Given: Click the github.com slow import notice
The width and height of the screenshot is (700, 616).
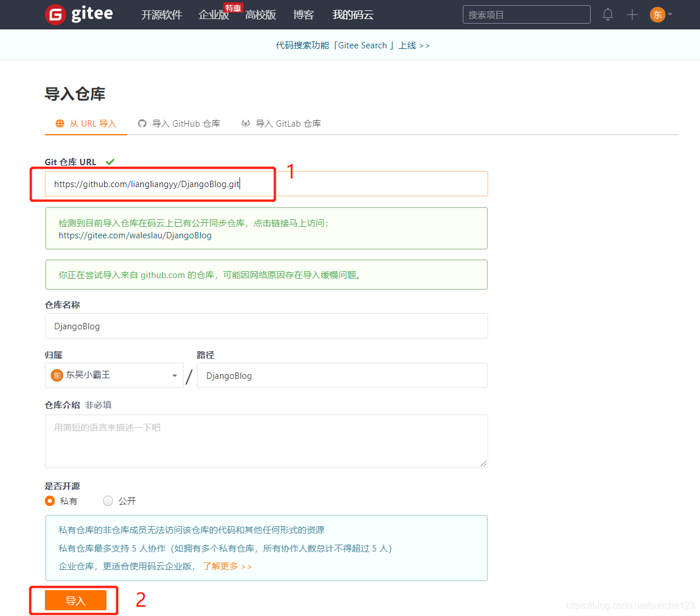Looking at the screenshot, I should pos(267,275).
